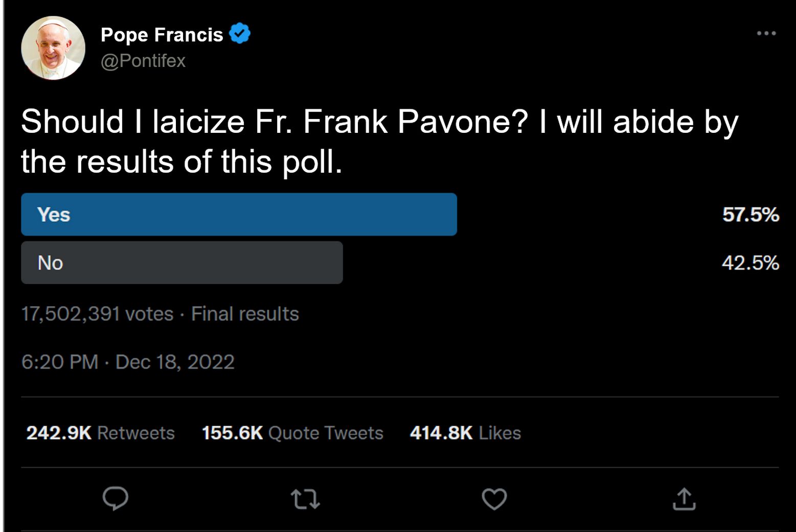Click the 42.5% No percentage
The height and width of the screenshot is (532, 796).
point(750,263)
